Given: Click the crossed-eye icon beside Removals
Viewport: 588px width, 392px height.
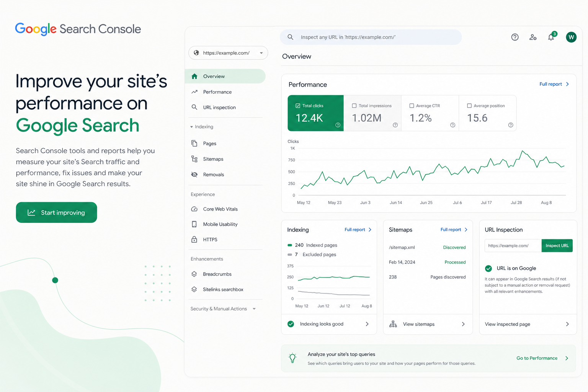Looking at the screenshot, I should (x=194, y=175).
